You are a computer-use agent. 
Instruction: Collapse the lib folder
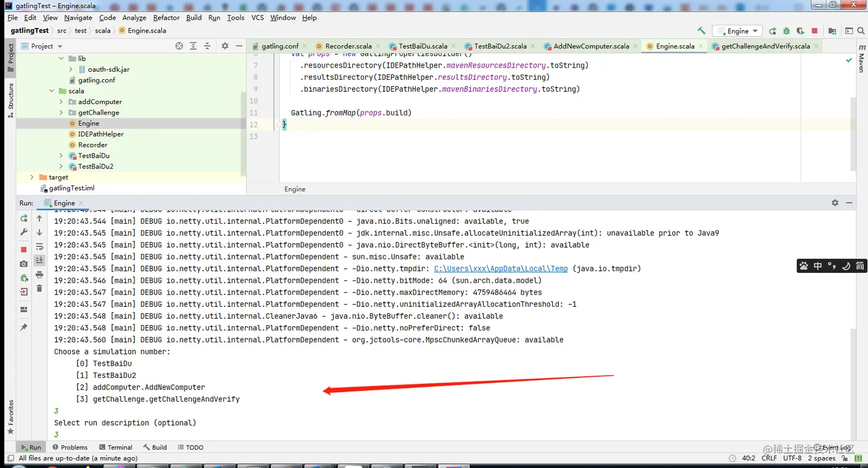pyautogui.click(x=61, y=58)
